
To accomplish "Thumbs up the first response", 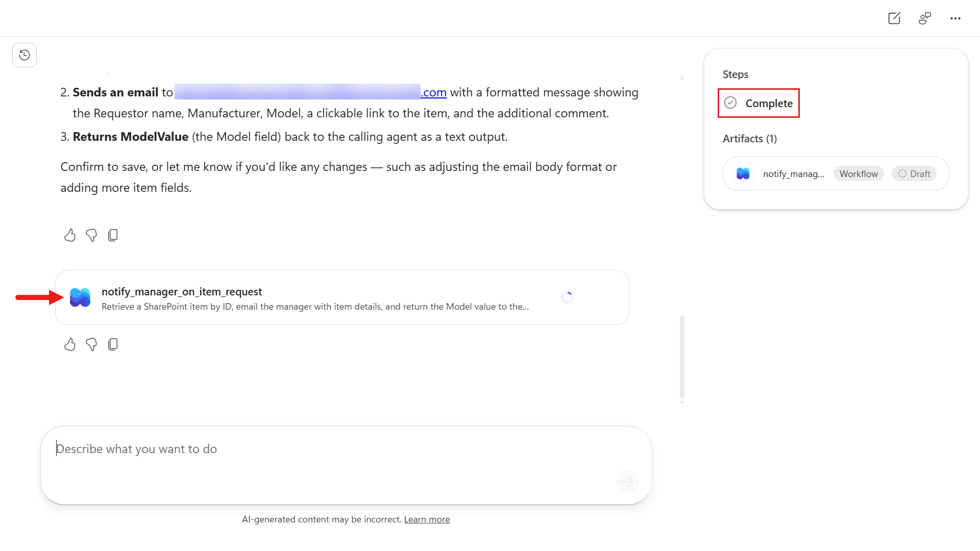I will [x=70, y=235].
